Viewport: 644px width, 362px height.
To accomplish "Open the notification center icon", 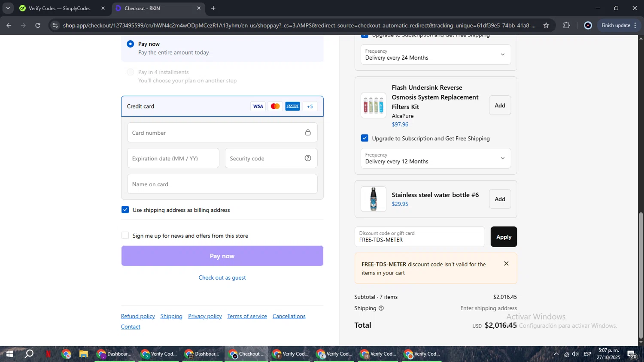I will (632, 354).
